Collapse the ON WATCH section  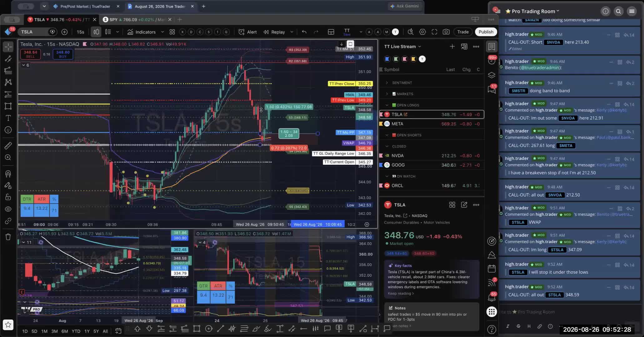point(387,176)
